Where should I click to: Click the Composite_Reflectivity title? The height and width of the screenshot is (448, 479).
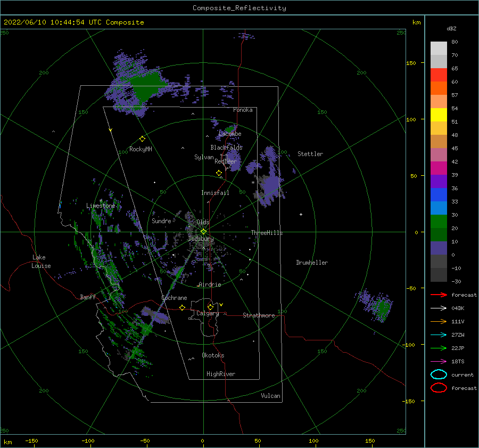pos(239,8)
